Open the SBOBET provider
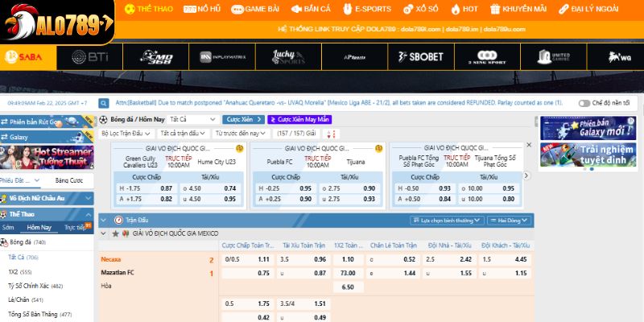The height and width of the screenshot is (322, 644). coord(421,57)
